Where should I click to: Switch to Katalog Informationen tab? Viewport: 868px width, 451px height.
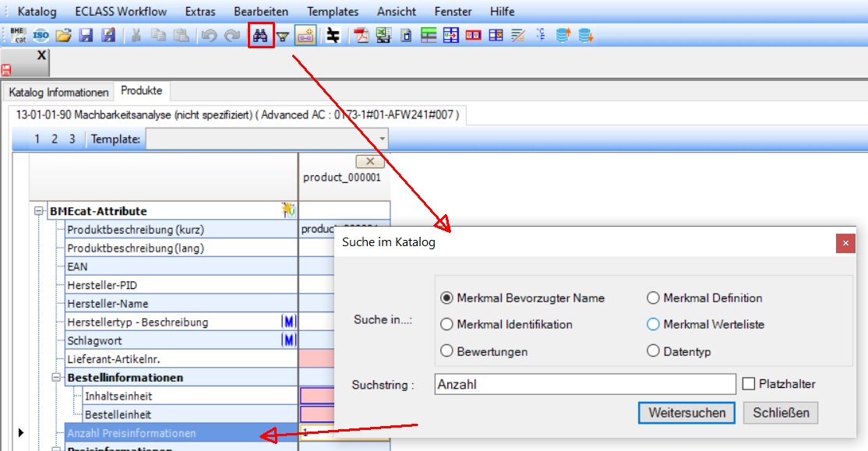(x=58, y=92)
